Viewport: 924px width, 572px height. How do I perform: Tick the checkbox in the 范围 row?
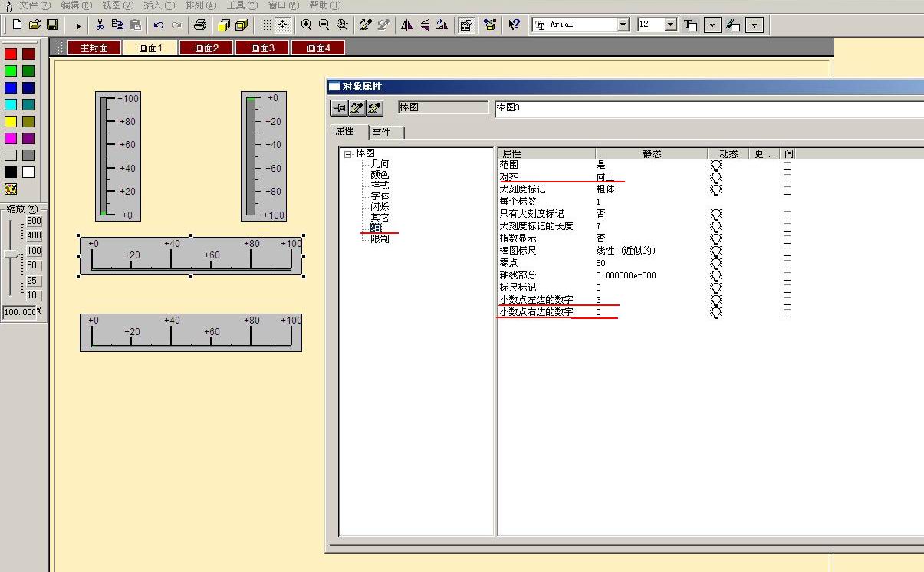(788, 166)
